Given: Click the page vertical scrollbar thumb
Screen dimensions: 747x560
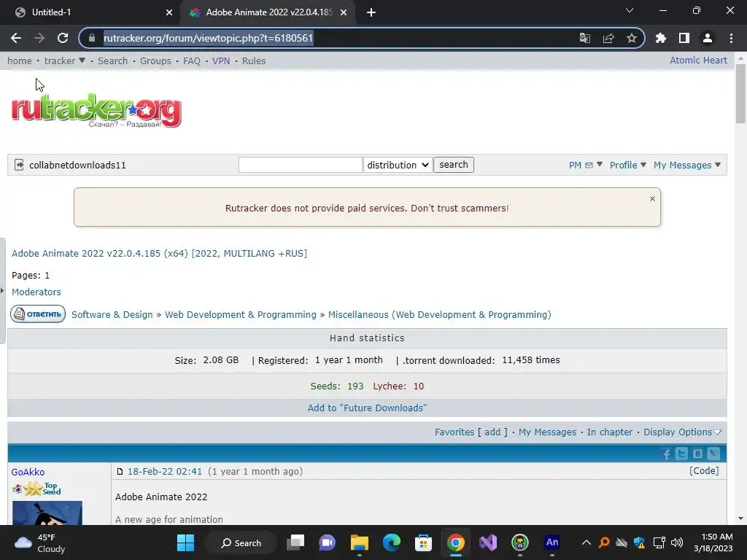Looking at the screenshot, I should (x=740, y=93).
